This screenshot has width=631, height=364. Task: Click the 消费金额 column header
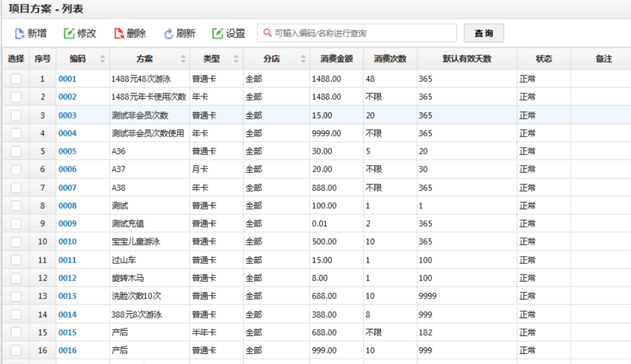[x=336, y=59]
